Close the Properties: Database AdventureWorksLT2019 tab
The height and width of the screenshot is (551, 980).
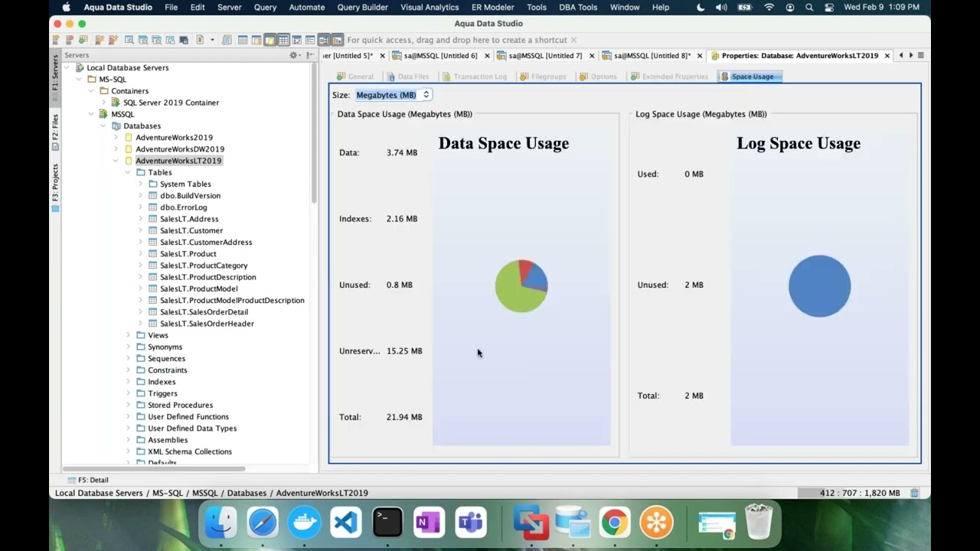click(887, 56)
